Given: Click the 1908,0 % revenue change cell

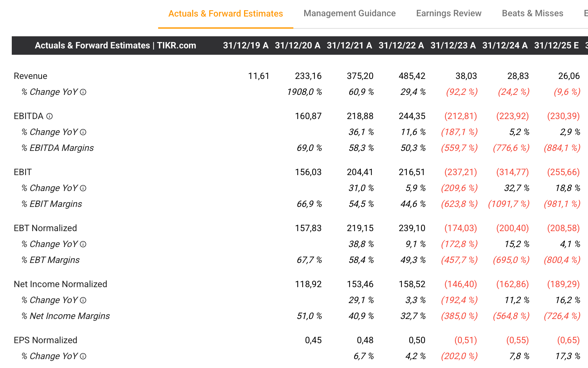Looking at the screenshot, I should [304, 92].
